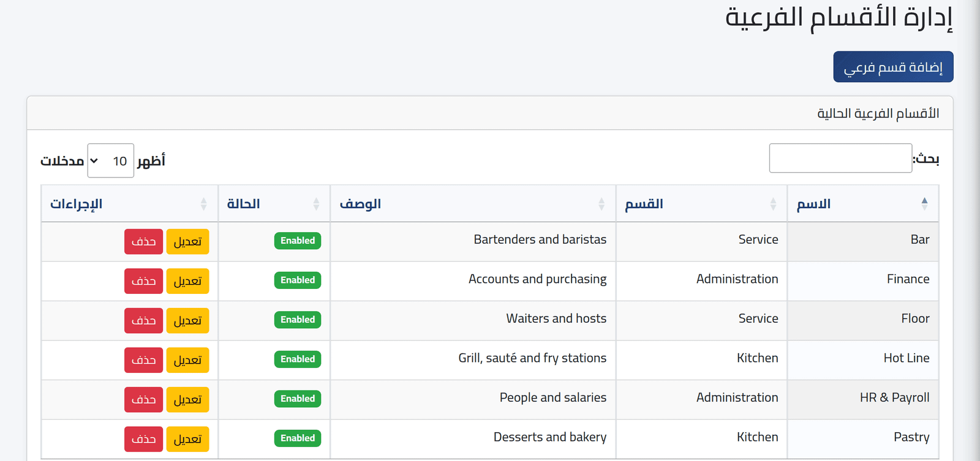This screenshot has height=461, width=980.
Task: Click description "People and salaries"
Action: (553, 397)
